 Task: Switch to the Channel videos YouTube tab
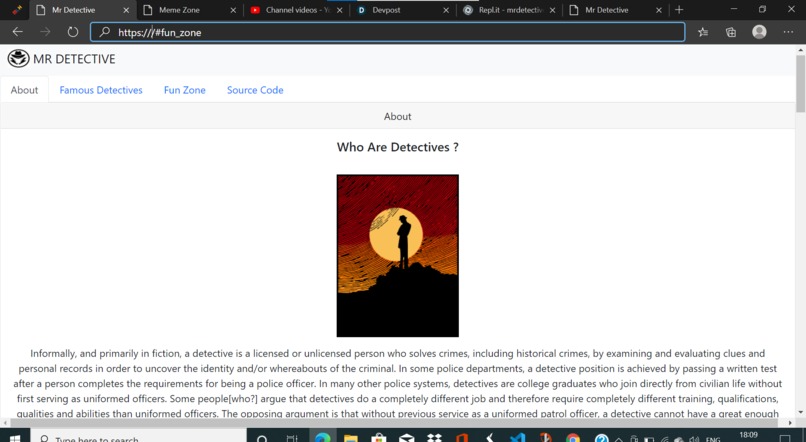coord(296,10)
